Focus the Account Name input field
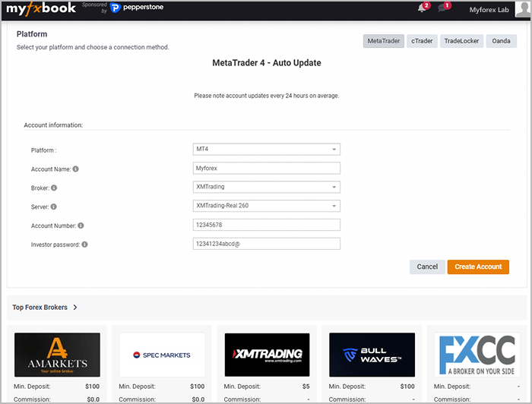This screenshot has width=532, height=404. tap(266, 168)
